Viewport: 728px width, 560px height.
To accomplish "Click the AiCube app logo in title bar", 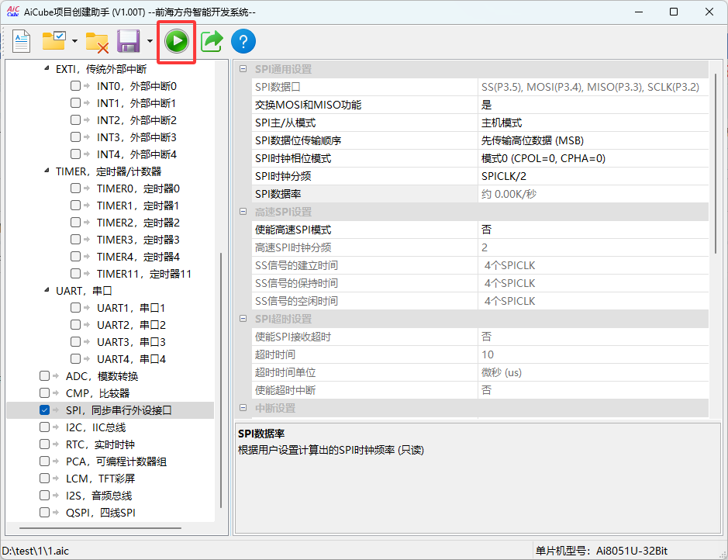I will click(x=12, y=12).
